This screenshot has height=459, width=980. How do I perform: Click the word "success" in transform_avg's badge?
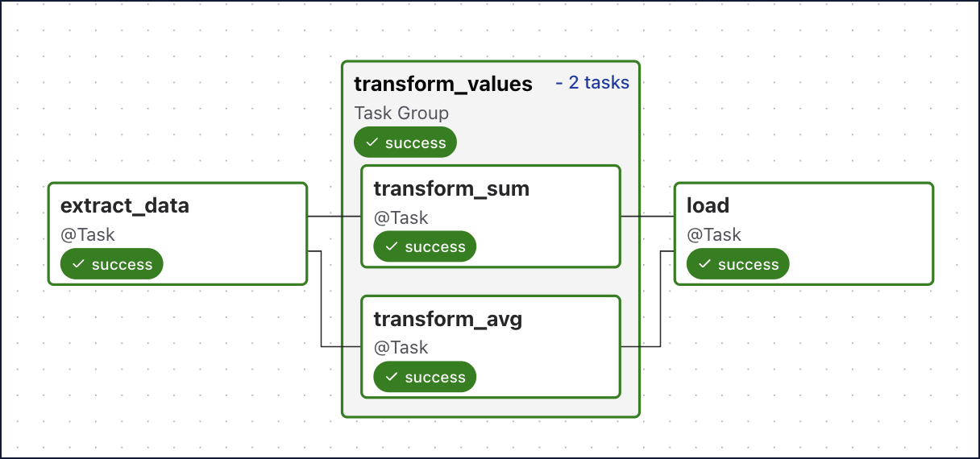[435, 378]
